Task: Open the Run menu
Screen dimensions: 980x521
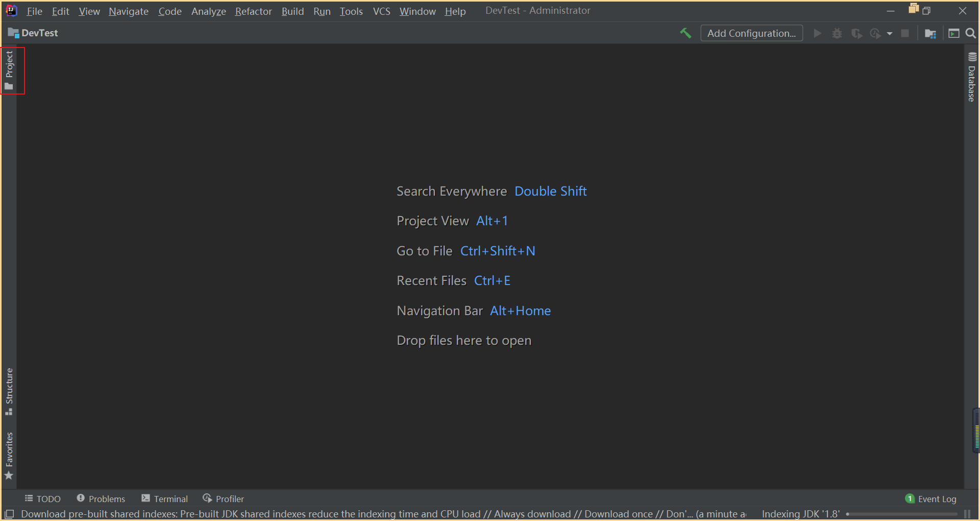Action: tap(322, 11)
